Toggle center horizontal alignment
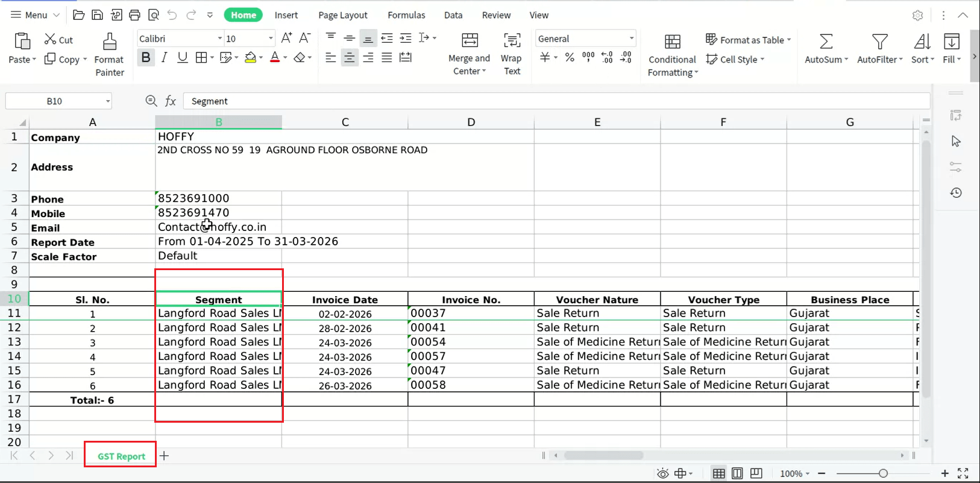The width and height of the screenshot is (980, 483). click(x=350, y=57)
